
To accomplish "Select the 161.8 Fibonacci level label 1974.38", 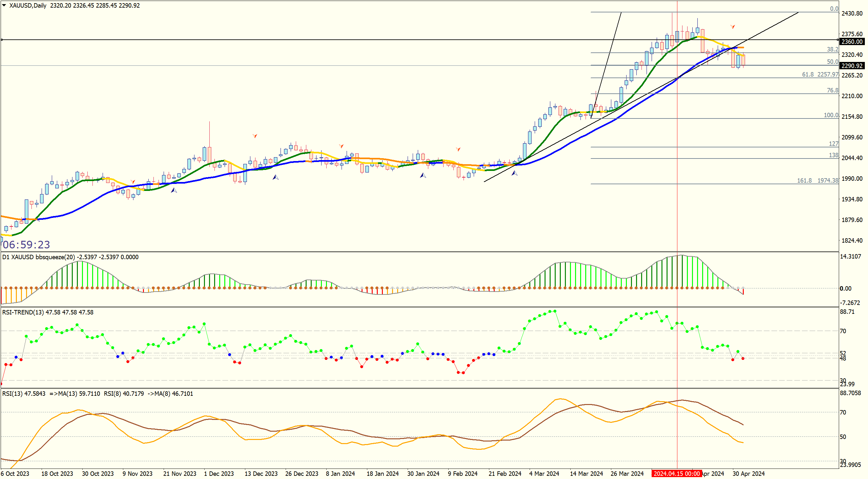I will pyautogui.click(x=817, y=180).
